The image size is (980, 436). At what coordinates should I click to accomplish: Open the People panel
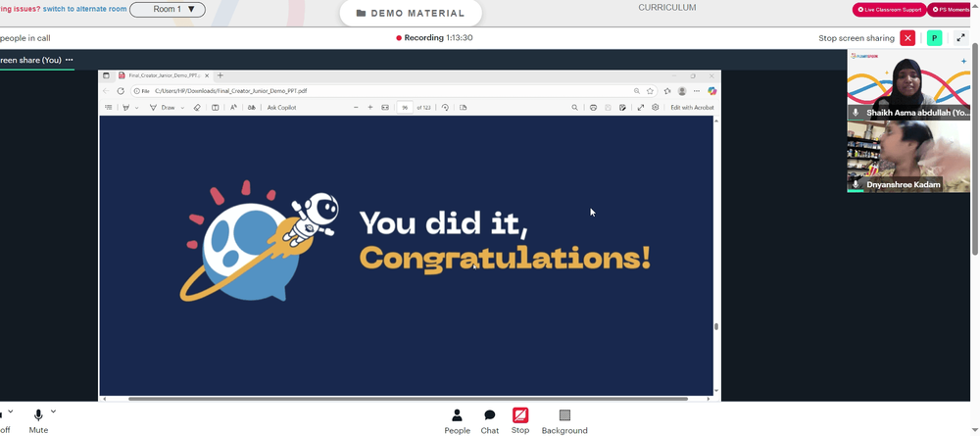(x=457, y=420)
